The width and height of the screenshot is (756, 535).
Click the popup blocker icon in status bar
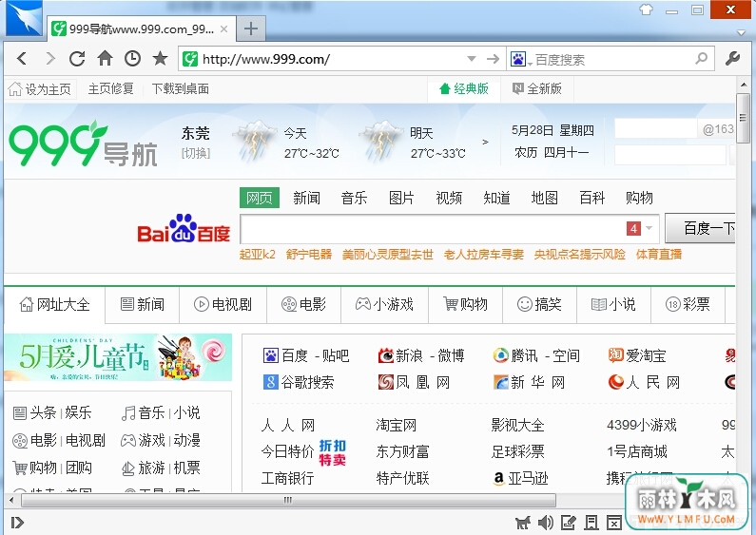(613, 523)
